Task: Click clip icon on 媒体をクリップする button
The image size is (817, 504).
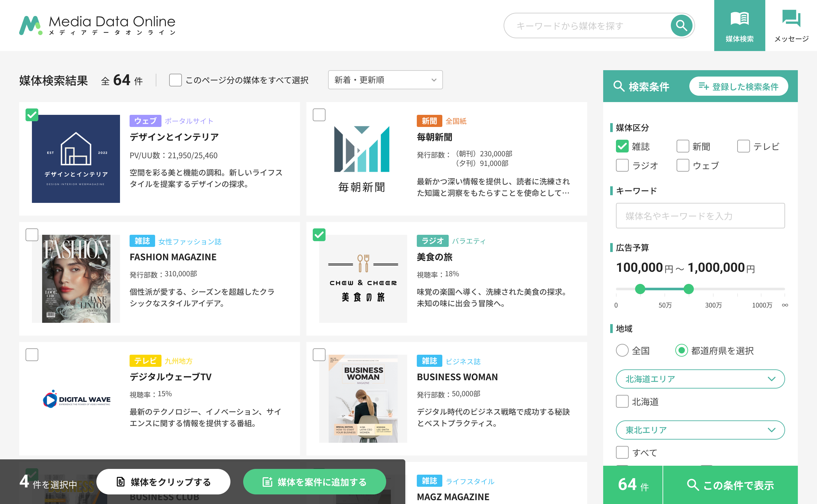Action: (x=121, y=482)
